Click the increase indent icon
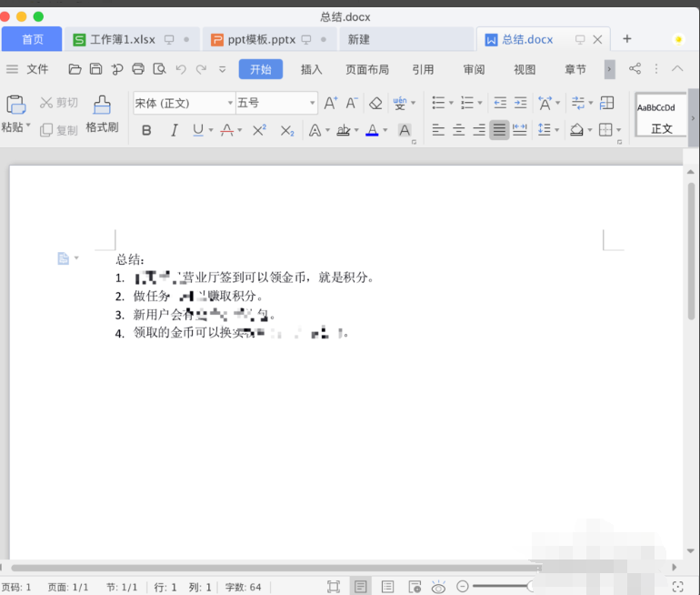The image size is (700, 595). tap(520, 103)
